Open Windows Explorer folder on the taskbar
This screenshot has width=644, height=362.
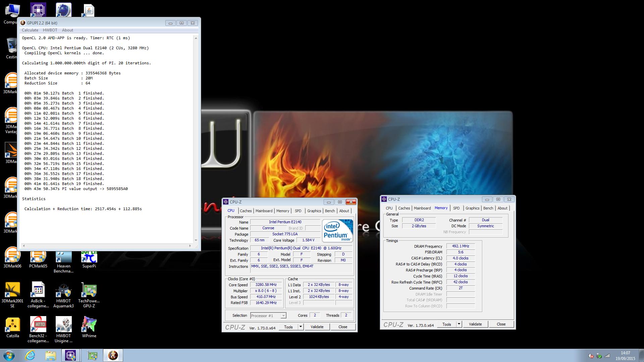pos(51,355)
